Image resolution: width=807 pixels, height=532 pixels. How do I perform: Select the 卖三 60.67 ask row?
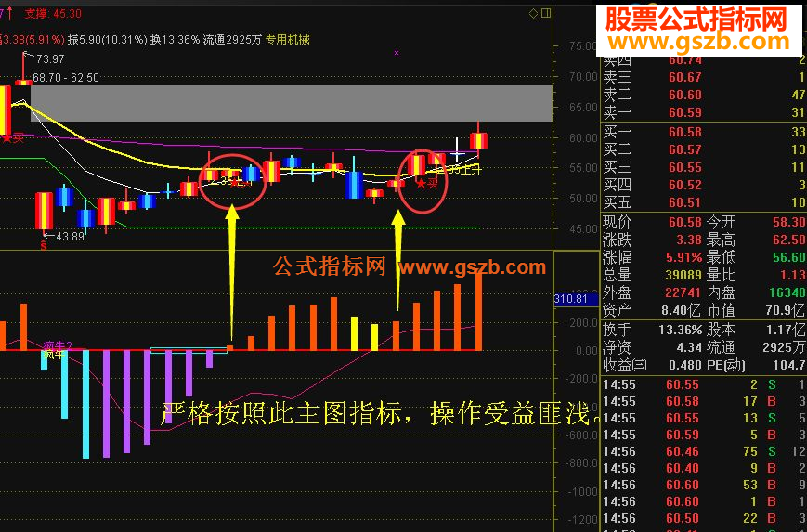(x=704, y=77)
